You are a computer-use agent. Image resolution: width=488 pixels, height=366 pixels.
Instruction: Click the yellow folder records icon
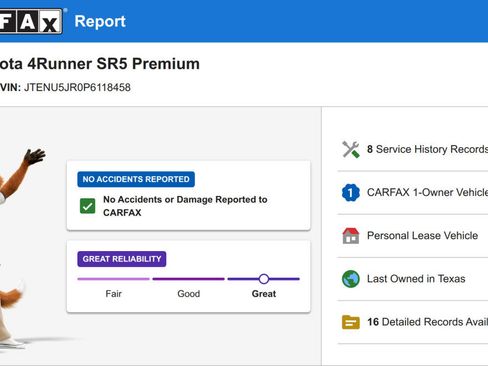[x=351, y=322]
